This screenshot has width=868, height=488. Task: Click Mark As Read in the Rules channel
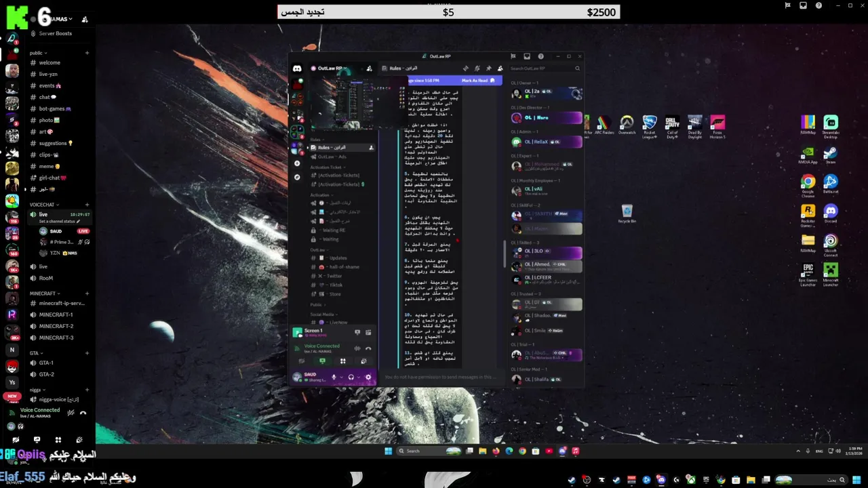click(x=478, y=81)
